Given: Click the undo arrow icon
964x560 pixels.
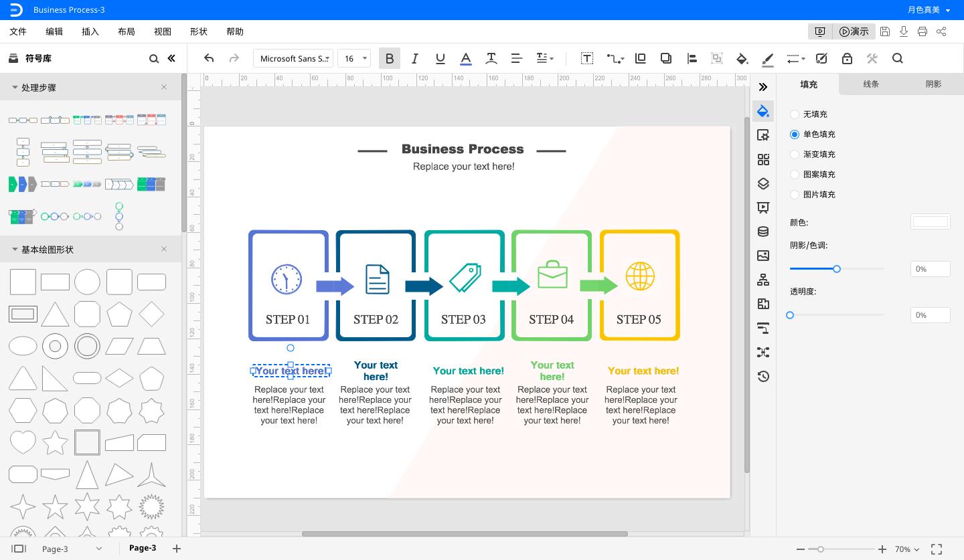Looking at the screenshot, I should click(209, 59).
